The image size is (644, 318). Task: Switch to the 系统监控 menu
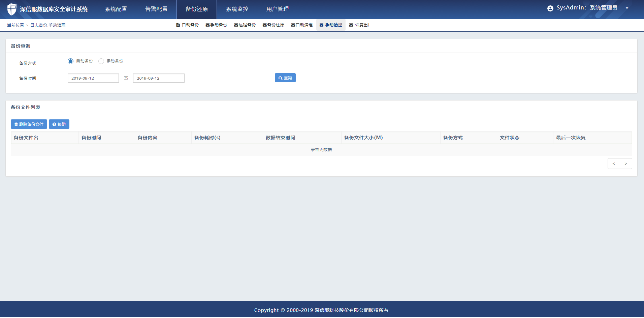[x=237, y=9]
